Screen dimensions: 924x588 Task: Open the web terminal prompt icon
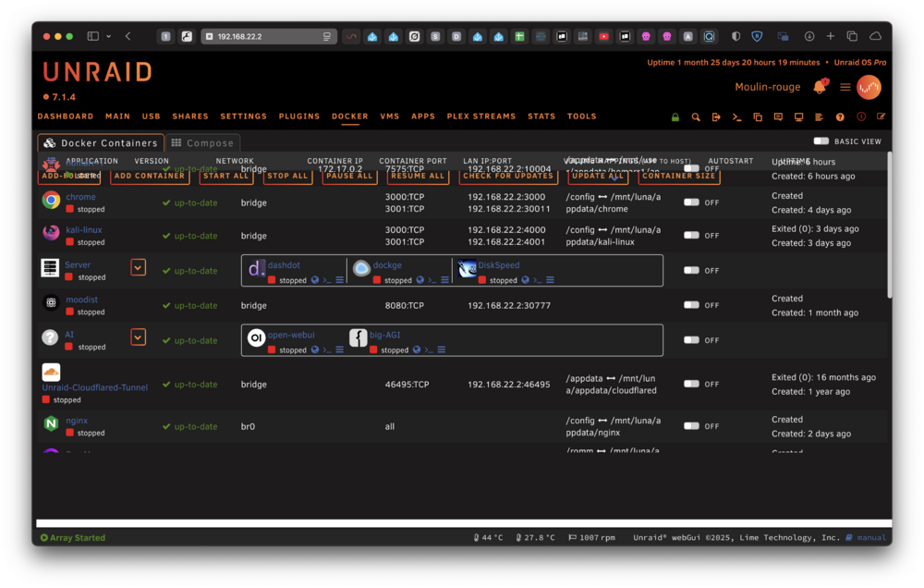point(736,117)
